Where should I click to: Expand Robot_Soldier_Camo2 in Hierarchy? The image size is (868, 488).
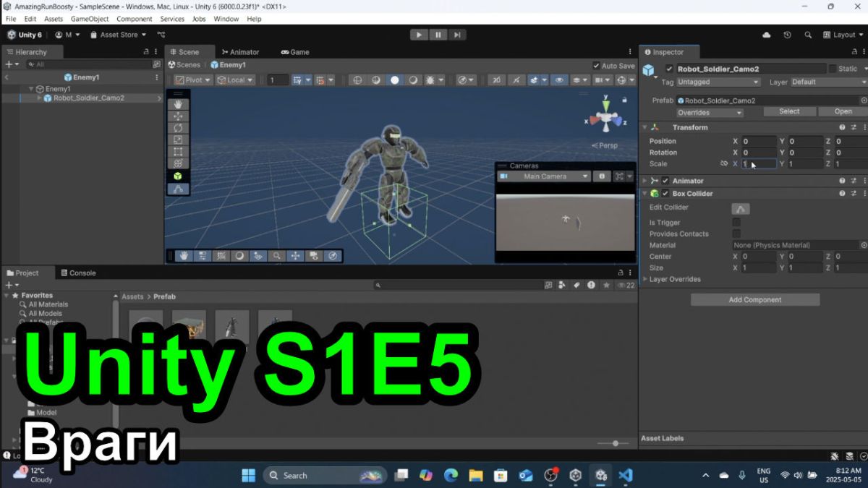[x=39, y=98]
